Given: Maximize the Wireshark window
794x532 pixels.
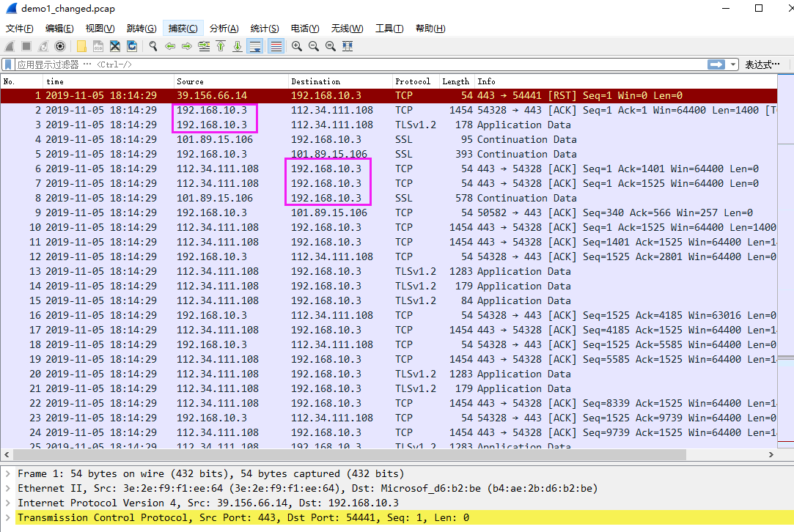Looking at the screenshot, I should coord(759,8).
